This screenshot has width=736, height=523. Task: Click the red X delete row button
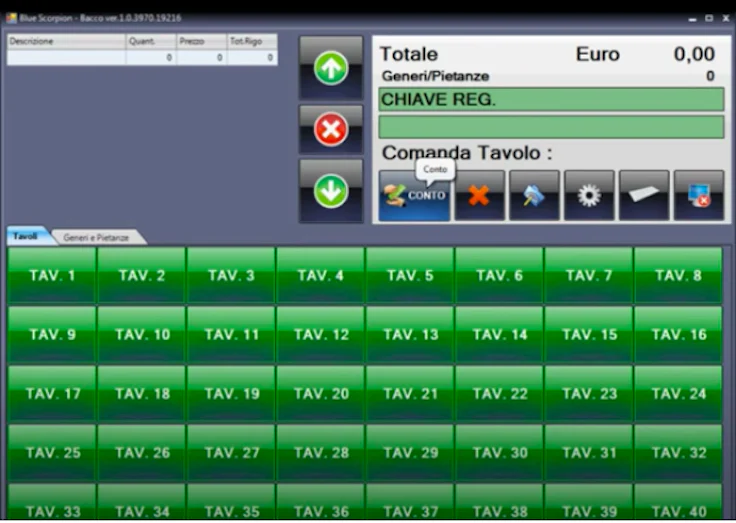coord(331,130)
